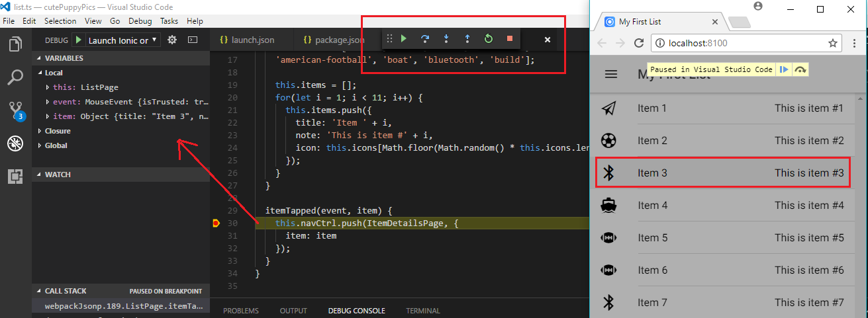The height and width of the screenshot is (318, 868).
Task: Collapse the WATCH section
Action: pyautogui.click(x=121, y=175)
